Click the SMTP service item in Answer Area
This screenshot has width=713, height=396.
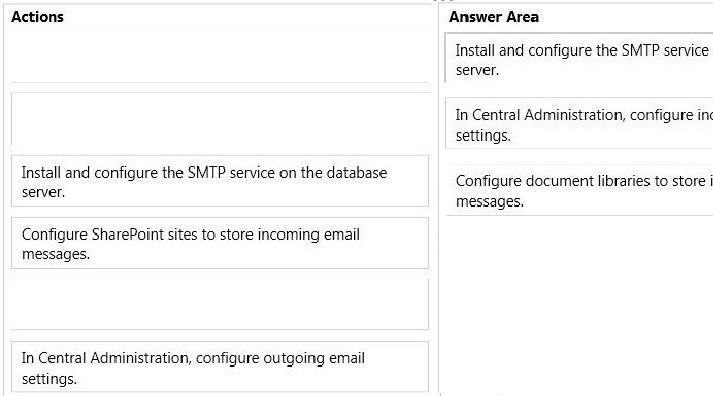pyautogui.click(x=579, y=58)
